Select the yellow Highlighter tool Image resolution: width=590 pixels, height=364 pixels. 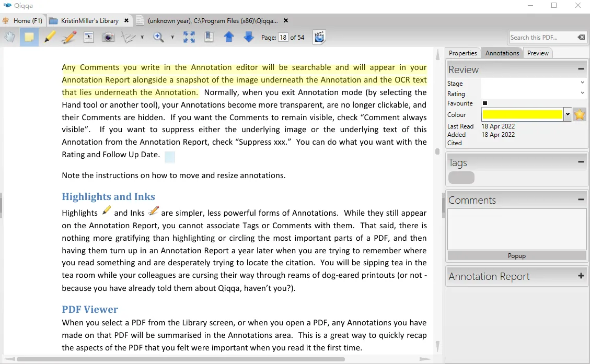pyautogui.click(x=50, y=37)
